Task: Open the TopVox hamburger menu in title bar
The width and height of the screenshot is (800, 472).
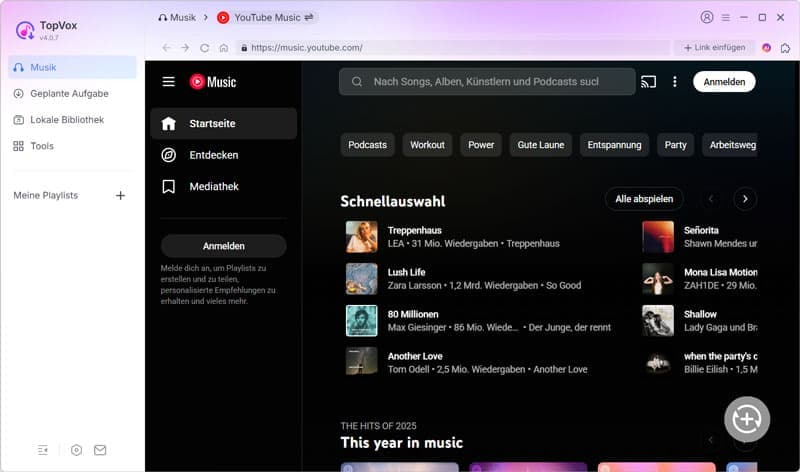Action: click(726, 17)
